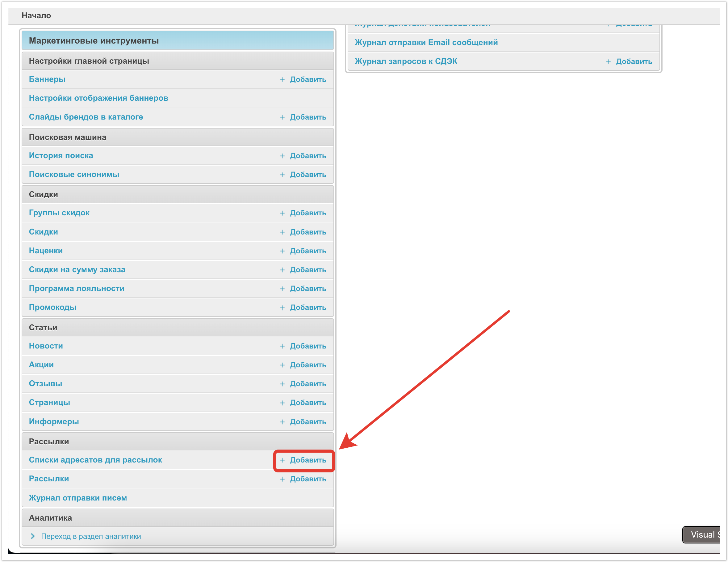Click plus icon for Новости row
The image size is (728, 562).
282,346
